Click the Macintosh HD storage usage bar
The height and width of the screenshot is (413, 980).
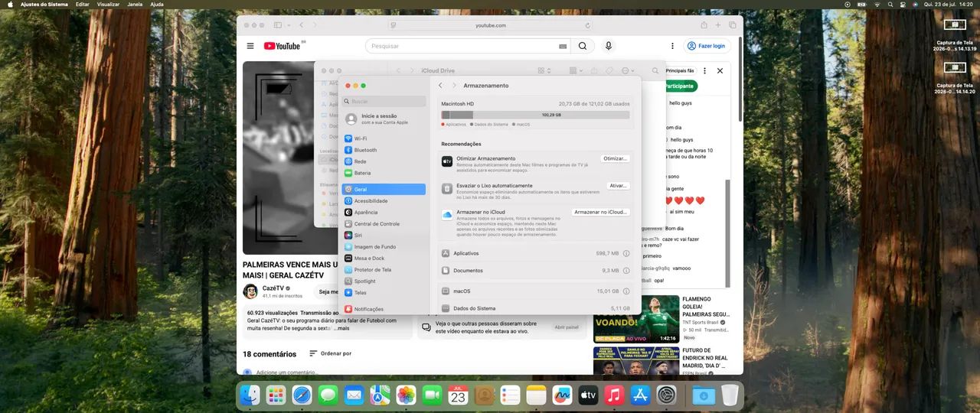(x=535, y=115)
